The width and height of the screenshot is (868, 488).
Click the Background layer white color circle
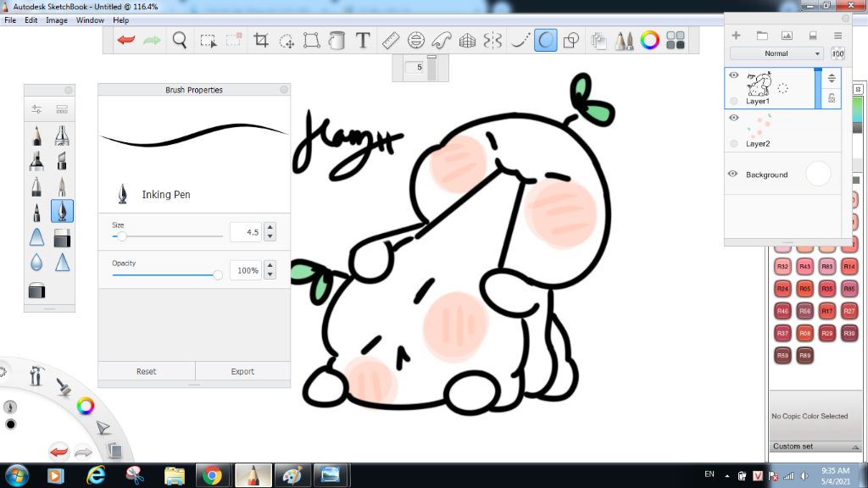818,174
